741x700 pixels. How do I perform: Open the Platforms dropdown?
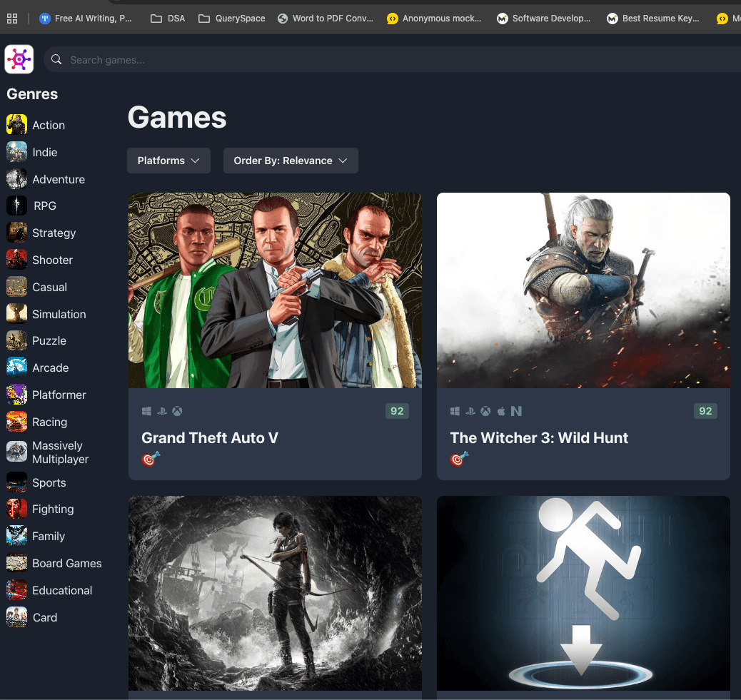168,161
